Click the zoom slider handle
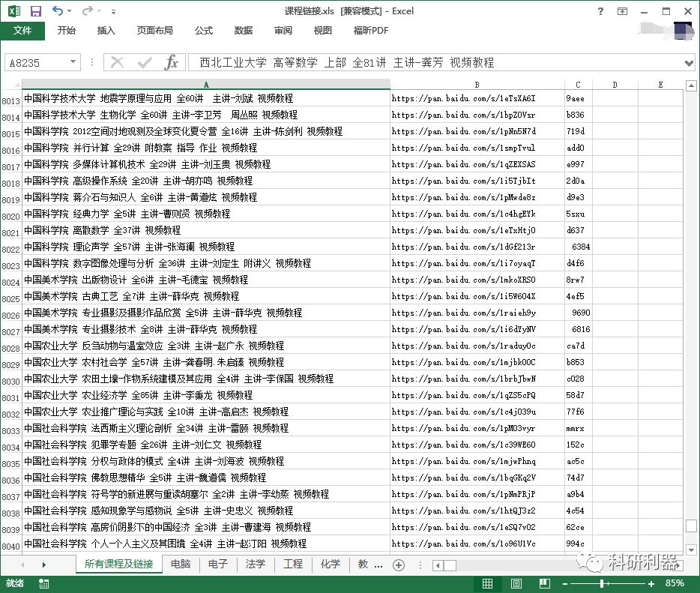The width and height of the screenshot is (700, 593). [x=602, y=583]
